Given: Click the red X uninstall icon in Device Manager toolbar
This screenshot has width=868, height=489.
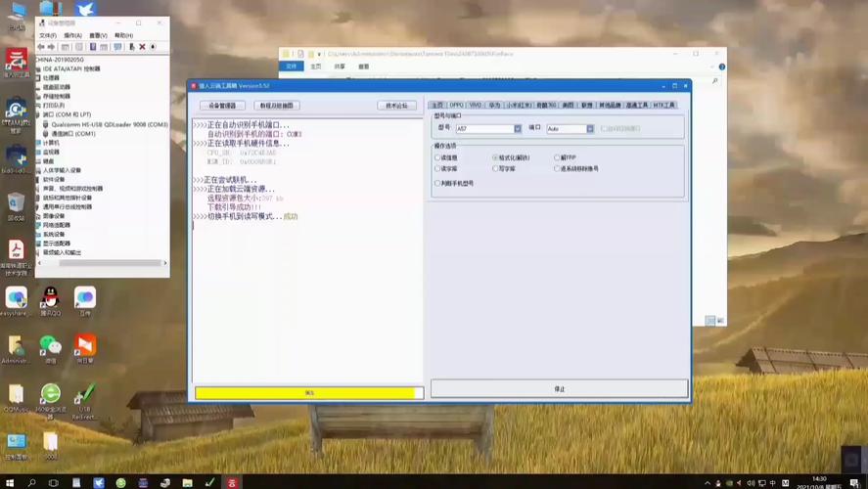Looking at the screenshot, I should pyautogui.click(x=142, y=47).
